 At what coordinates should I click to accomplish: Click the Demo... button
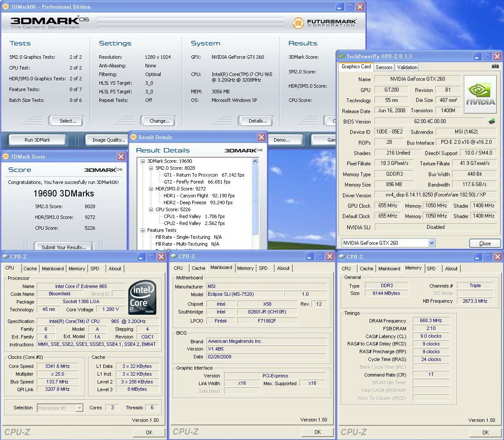tap(284, 140)
